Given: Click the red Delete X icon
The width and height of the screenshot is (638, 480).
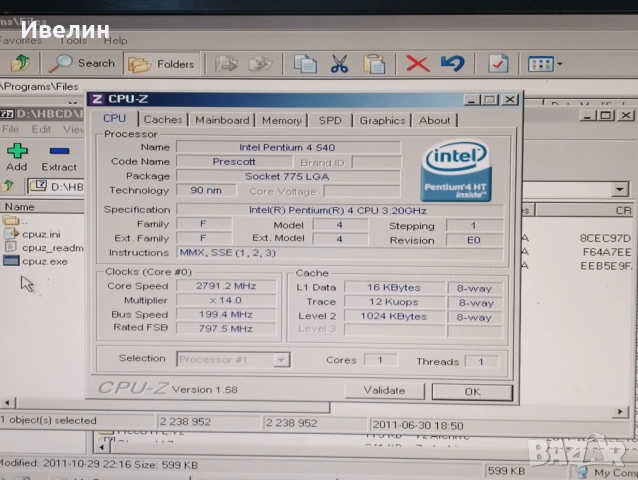Looking at the screenshot, I should coord(417,64).
